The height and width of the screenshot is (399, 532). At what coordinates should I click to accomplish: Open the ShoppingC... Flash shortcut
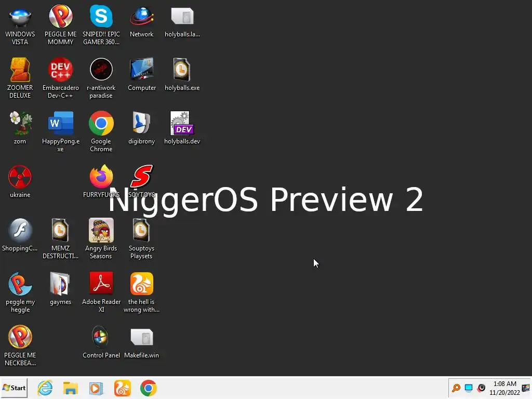tap(20, 235)
